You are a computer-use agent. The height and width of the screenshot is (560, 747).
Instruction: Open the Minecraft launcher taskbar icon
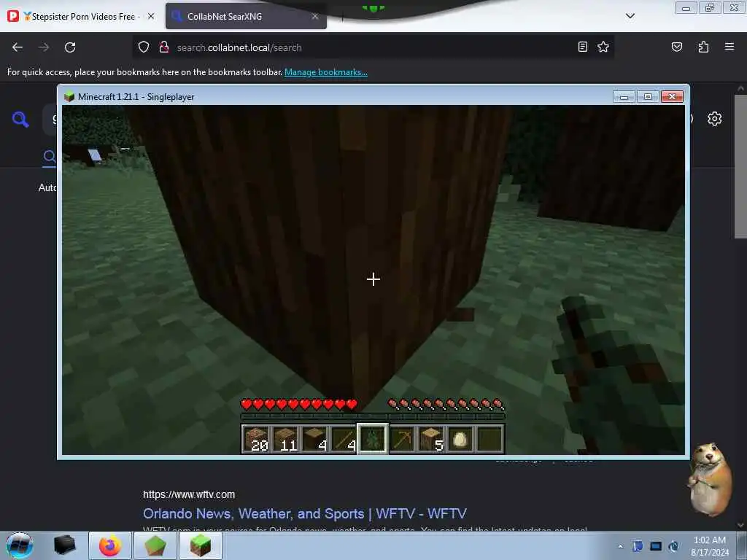coord(155,545)
